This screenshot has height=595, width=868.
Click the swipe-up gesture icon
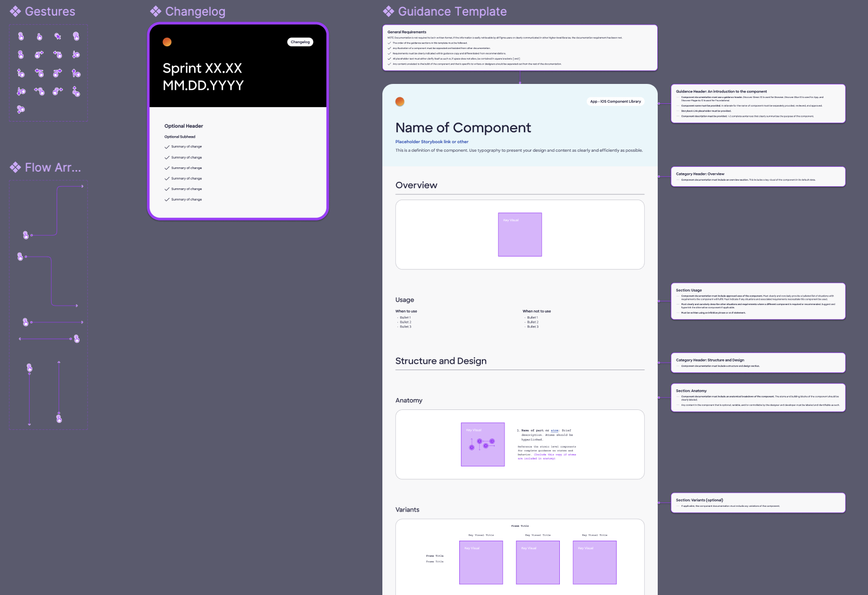[x=76, y=73]
